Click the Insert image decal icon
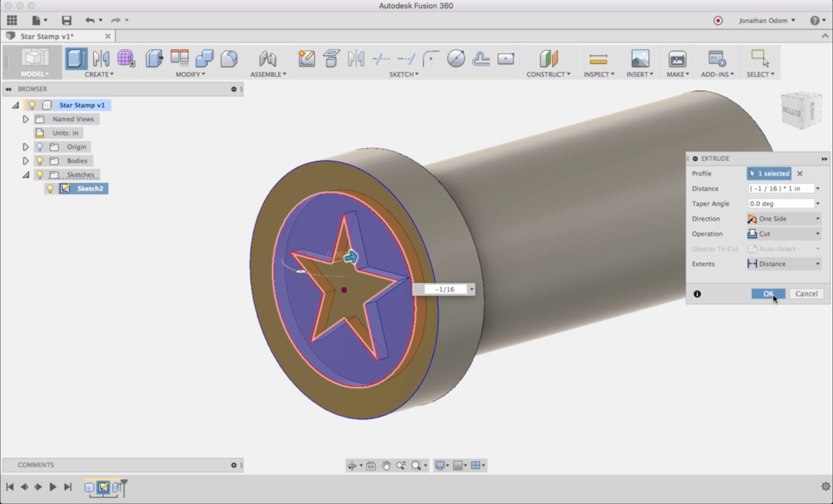 [640, 58]
